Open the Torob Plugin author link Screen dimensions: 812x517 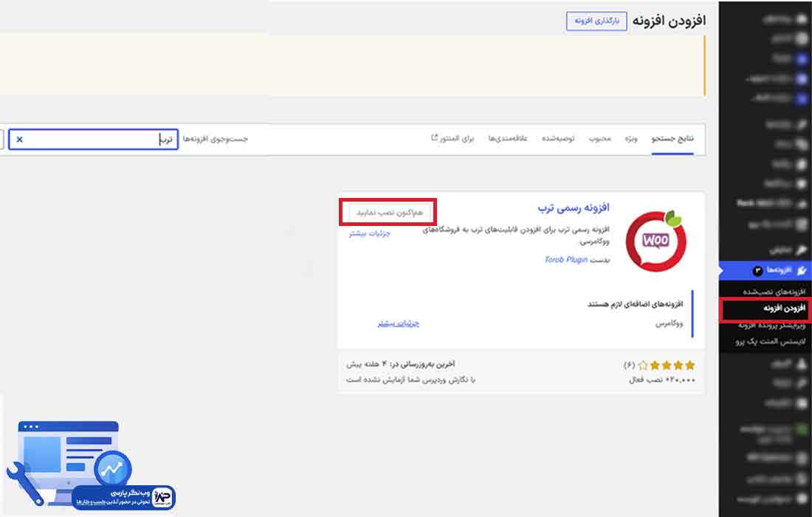point(565,259)
